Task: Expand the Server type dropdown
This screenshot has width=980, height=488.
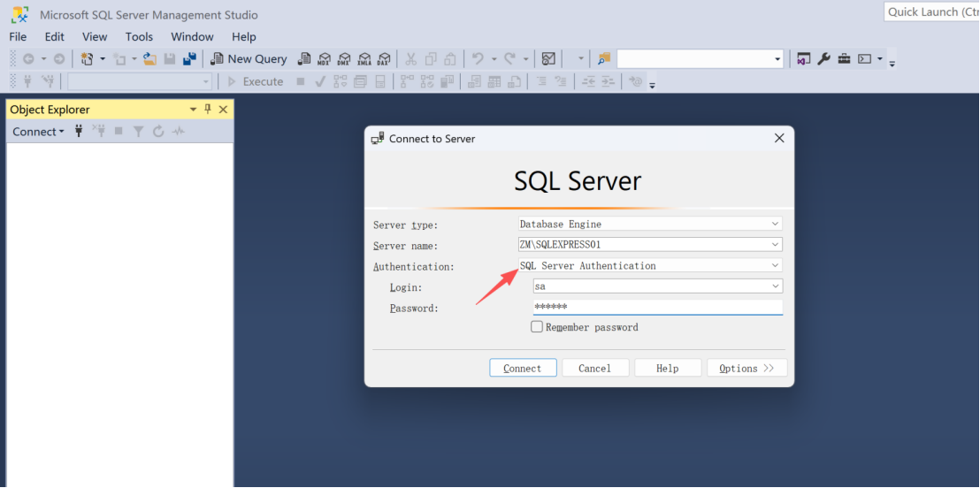Action: click(x=775, y=224)
